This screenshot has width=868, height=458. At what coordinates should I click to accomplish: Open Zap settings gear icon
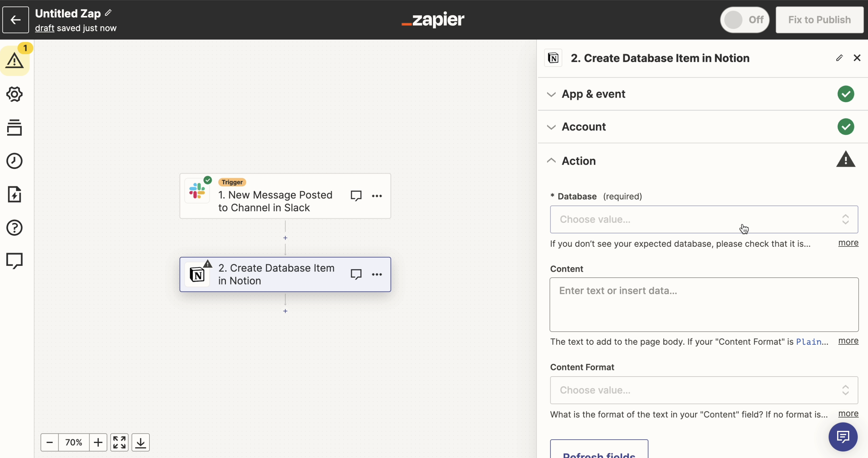coord(14,94)
